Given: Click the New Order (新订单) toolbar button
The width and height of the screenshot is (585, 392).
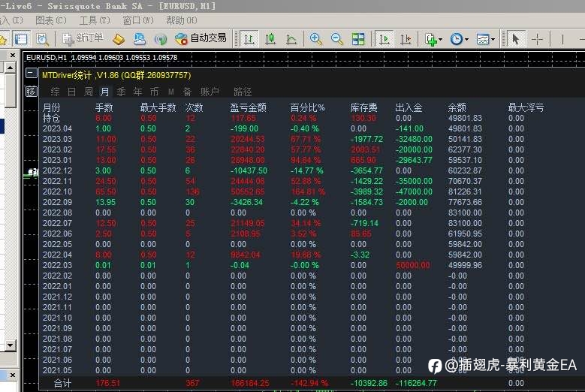Looking at the screenshot, I should (x=83, y=38).
